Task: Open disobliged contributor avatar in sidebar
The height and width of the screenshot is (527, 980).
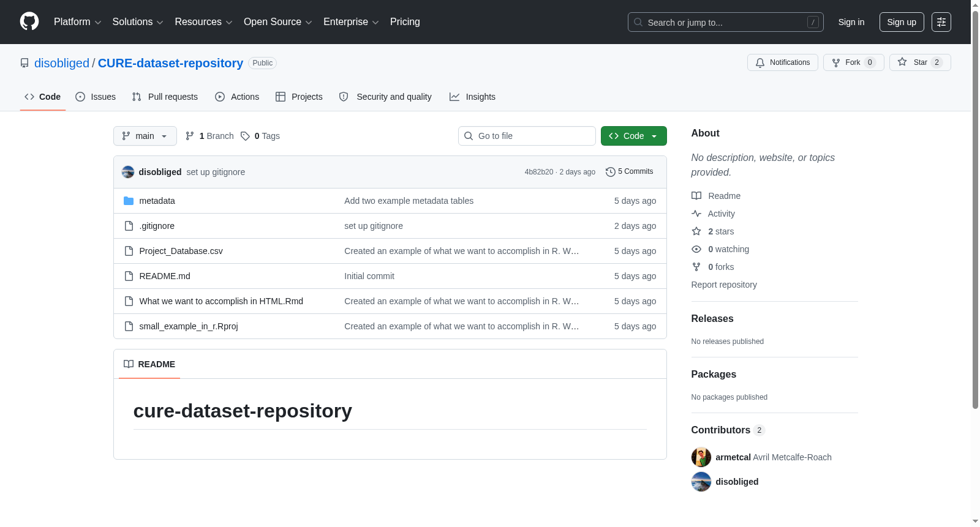Action: pyautogui.click(x=701, y=482)
